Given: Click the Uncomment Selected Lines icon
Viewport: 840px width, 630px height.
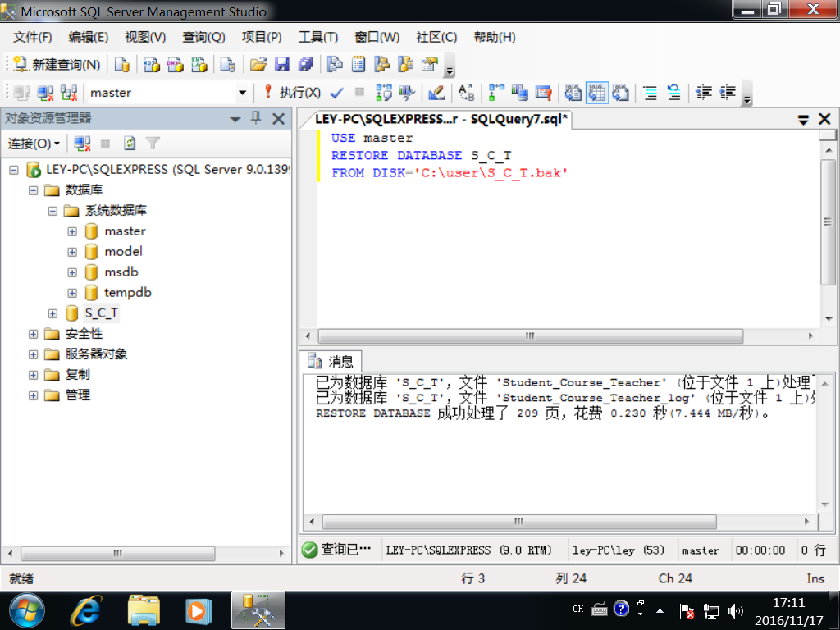Looking at the screenshot, I should (674, 93).
